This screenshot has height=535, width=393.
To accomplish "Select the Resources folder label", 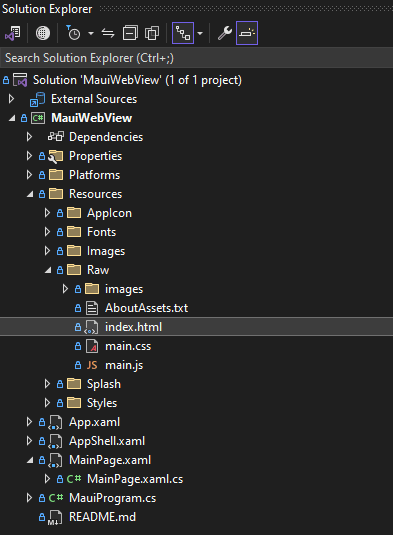I will tap(96, 194).
